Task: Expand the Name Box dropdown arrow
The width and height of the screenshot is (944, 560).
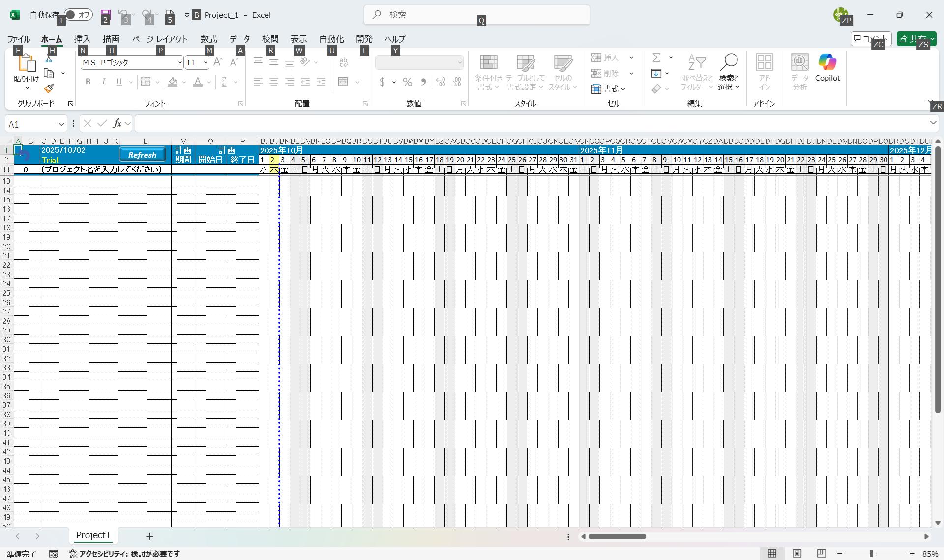Action: 61,124
